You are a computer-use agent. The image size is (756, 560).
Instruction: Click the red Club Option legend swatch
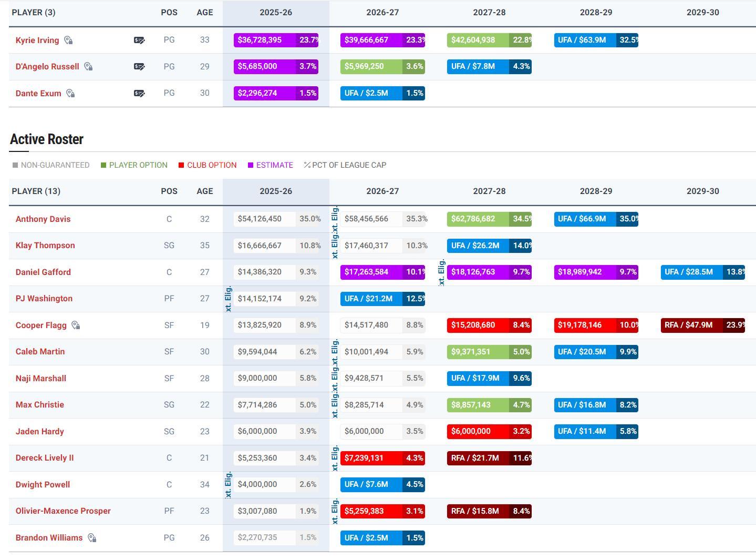pyautogui.click(x=181, y=165)
